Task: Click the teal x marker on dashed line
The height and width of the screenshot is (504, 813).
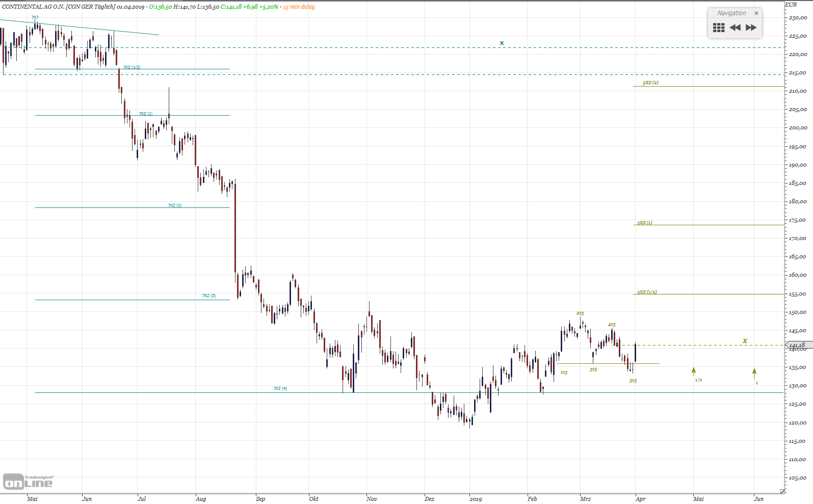Action: pyautogui.click(x=502, y=43)
